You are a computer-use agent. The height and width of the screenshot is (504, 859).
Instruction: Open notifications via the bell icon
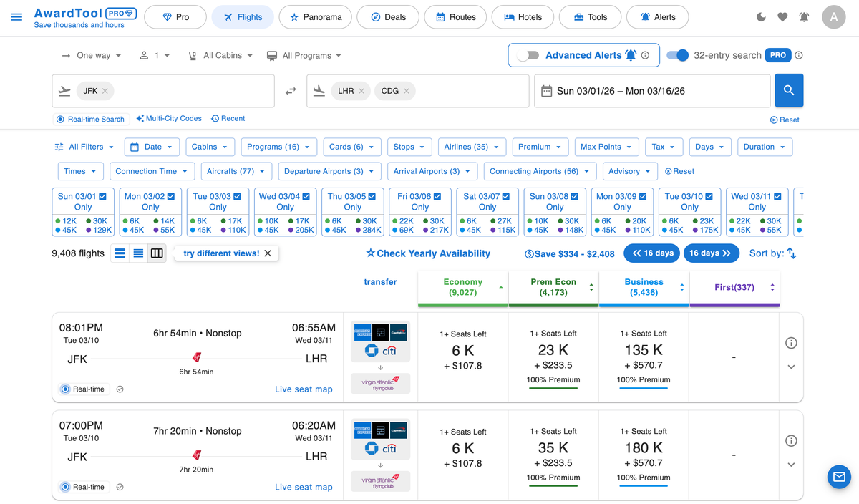click(804, 16)
